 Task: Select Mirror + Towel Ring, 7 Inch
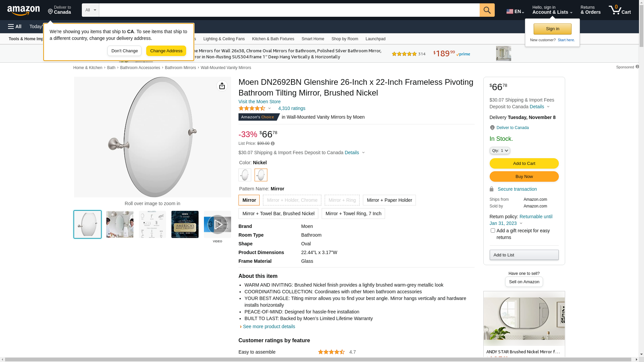pos(353,214)
